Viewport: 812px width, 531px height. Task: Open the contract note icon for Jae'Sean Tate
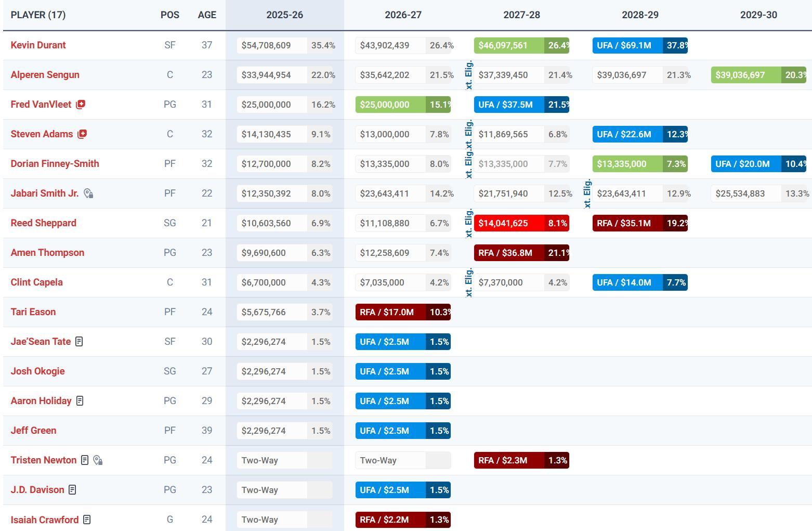click(x=79, y=342)
